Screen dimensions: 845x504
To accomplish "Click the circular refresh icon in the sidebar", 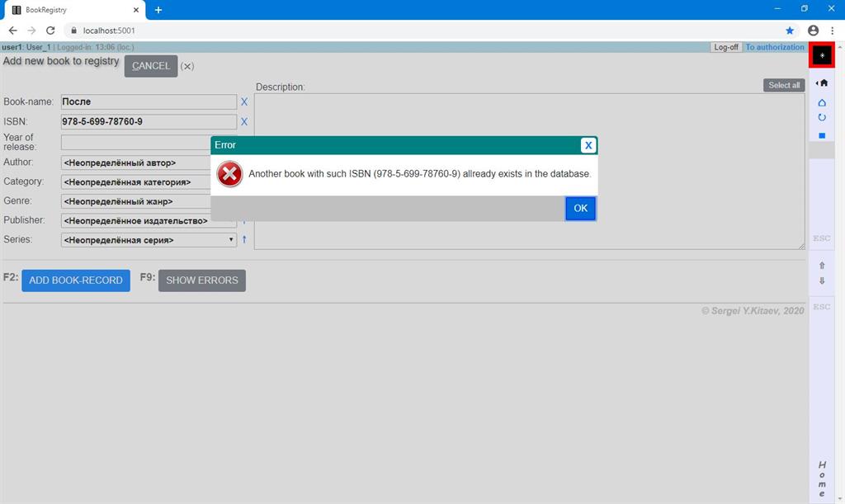I will (822, 117).
